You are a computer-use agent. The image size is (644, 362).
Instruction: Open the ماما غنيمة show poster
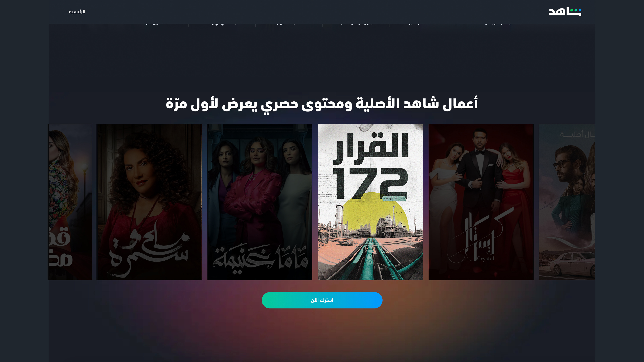pyautogui.click(x=260, y=202)
